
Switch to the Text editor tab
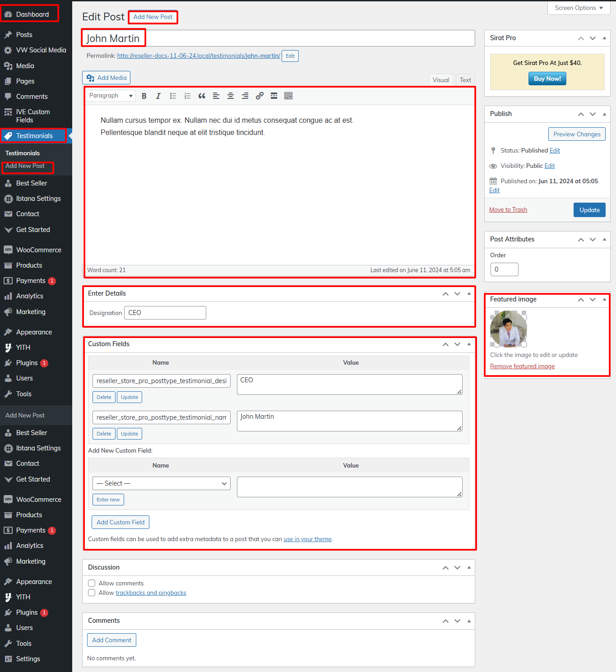(x=465, y=80)
